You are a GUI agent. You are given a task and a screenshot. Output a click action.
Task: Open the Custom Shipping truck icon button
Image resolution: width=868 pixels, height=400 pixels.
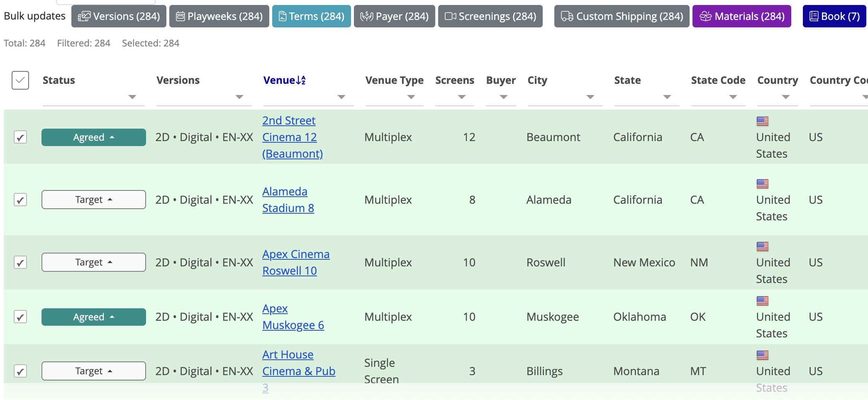(x=567, y=16)
